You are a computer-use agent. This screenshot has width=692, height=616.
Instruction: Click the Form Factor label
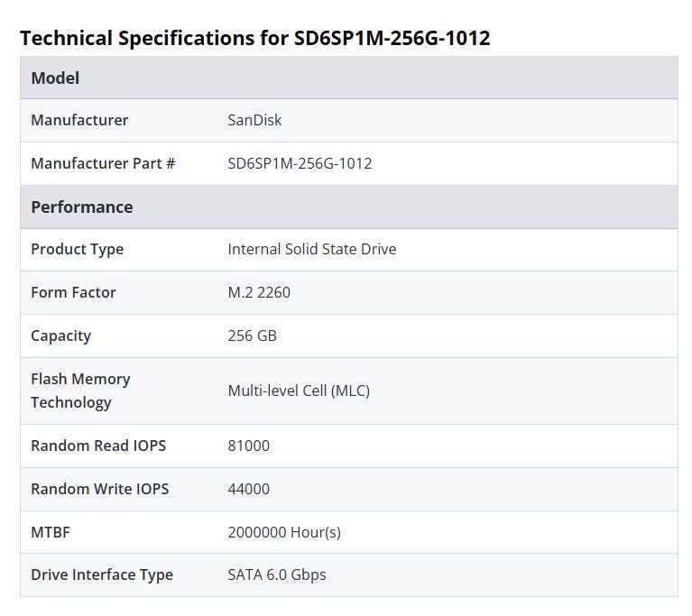[73, 292]
